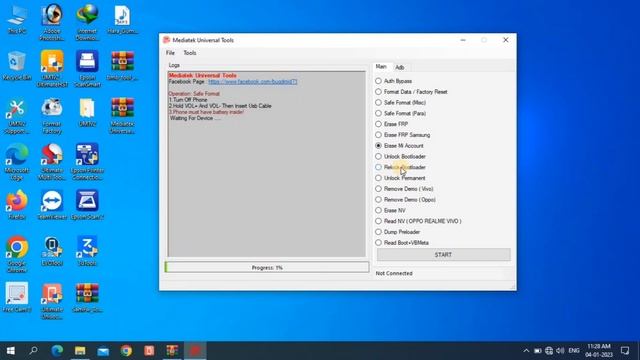The height and width of the screenshot is (360, 640).
Task: Open the UMTv2 Support Access desktop icon
Action: (x=17, y=116)
